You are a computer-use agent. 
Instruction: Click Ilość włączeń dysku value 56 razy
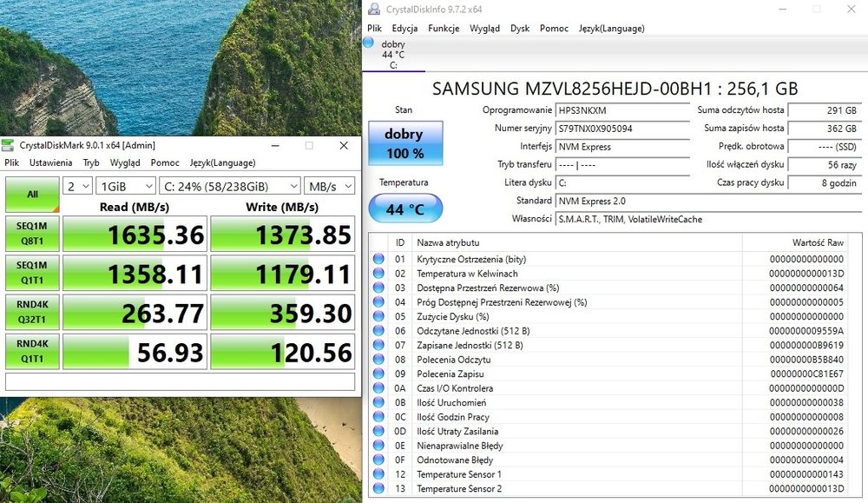(825, 164)
